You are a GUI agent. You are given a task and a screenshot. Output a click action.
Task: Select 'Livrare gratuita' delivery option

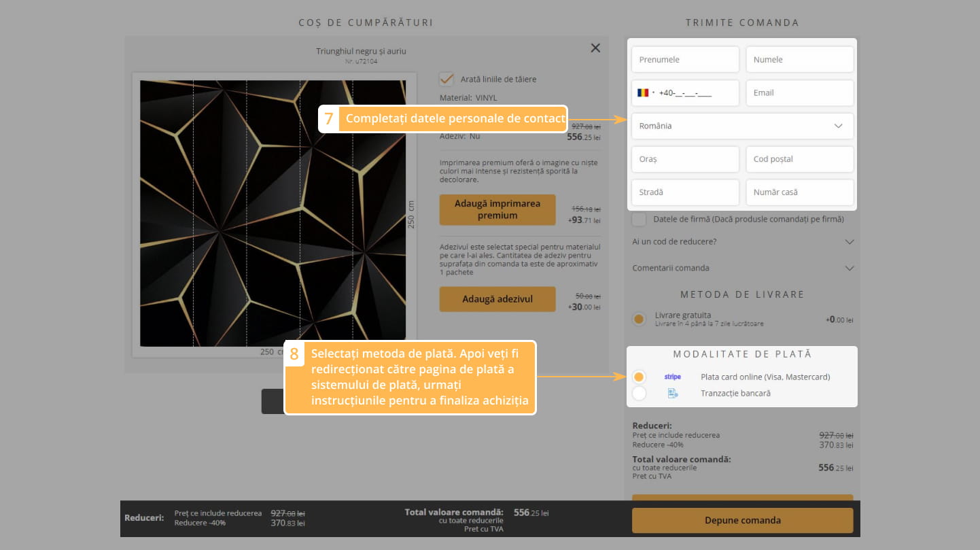click(x=639, y=319)
